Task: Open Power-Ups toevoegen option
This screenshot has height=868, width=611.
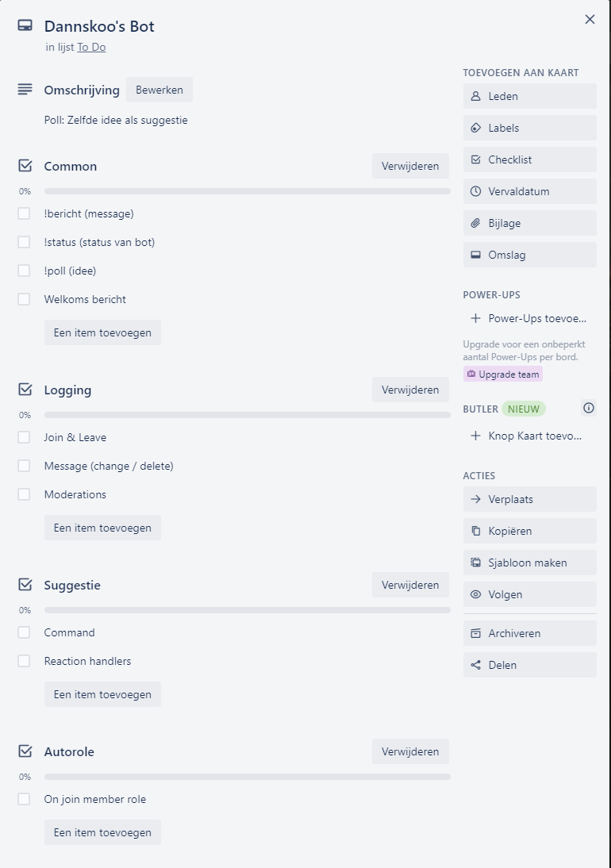Action: (529, 318)
